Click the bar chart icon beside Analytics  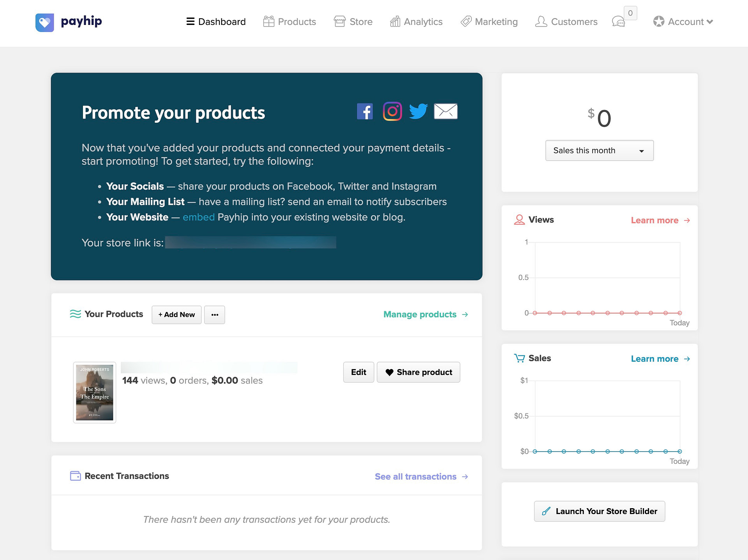[395, 21]
